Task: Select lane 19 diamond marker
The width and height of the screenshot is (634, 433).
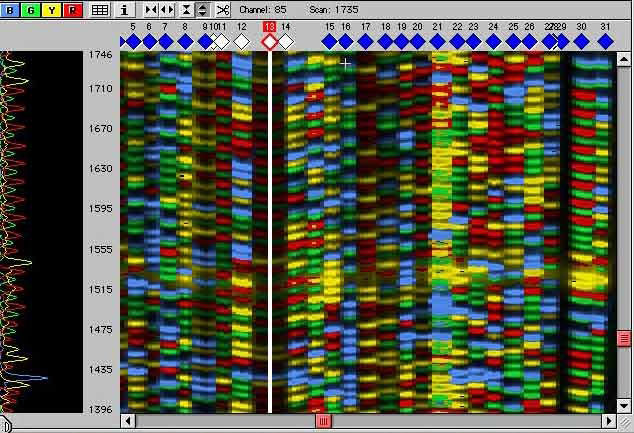Action: 402,42
